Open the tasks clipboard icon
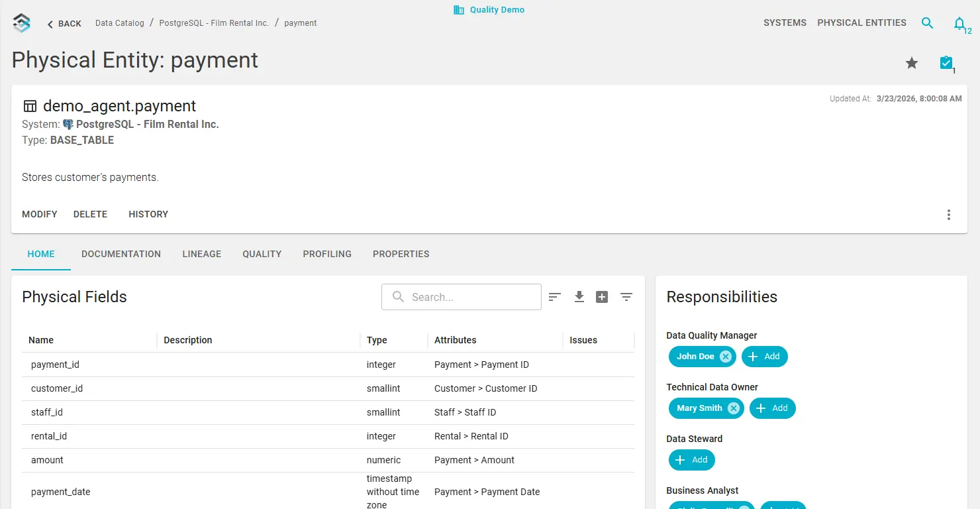This screenshot has height=509, width=980. (946, 63)
